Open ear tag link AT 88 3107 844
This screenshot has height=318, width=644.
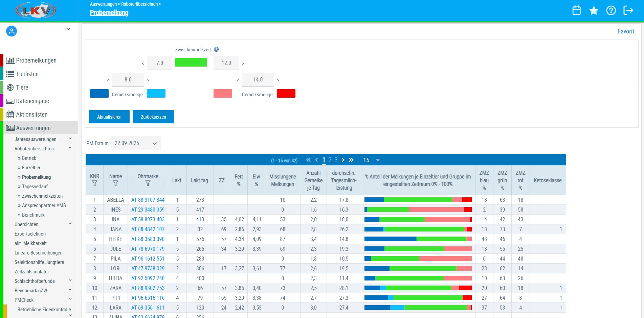pyautogui.click(x=148, y=200)
